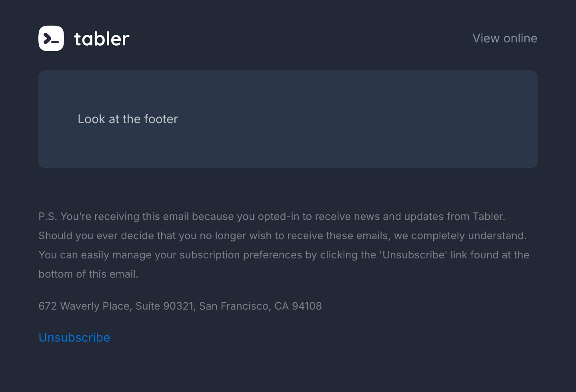Click the phrase "subscription preferences"
The height and width of the screenshot is (392, 576).
tap(240, 255)
